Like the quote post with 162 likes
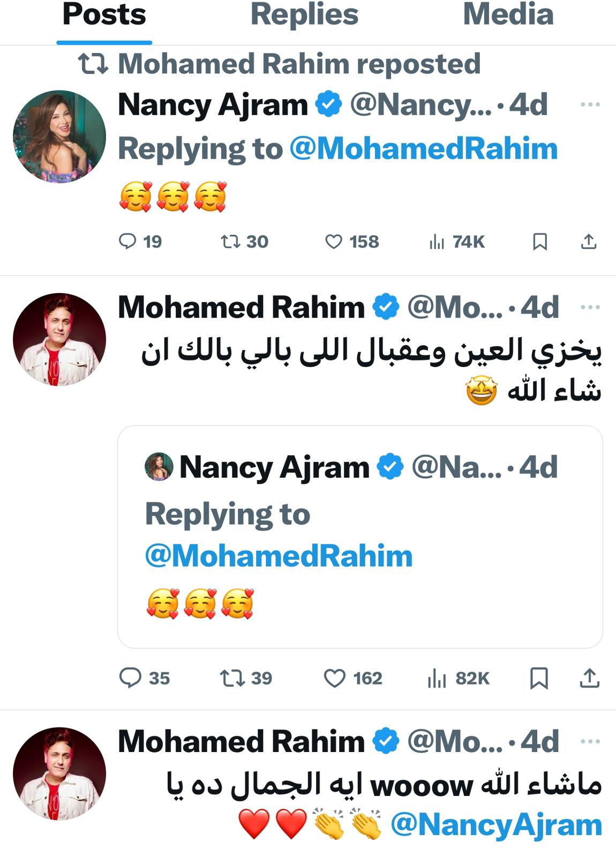This screenshot has width=616, height=857. (335, 679)
